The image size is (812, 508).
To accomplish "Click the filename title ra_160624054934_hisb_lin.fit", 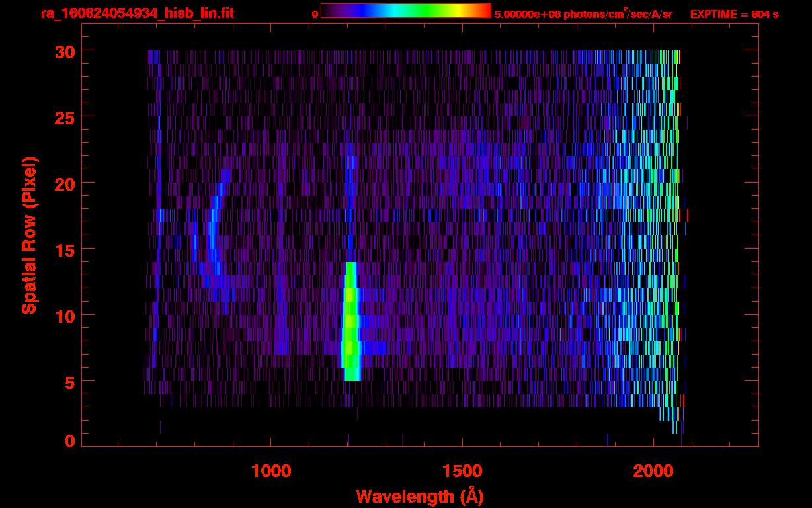I will [137, 13].
